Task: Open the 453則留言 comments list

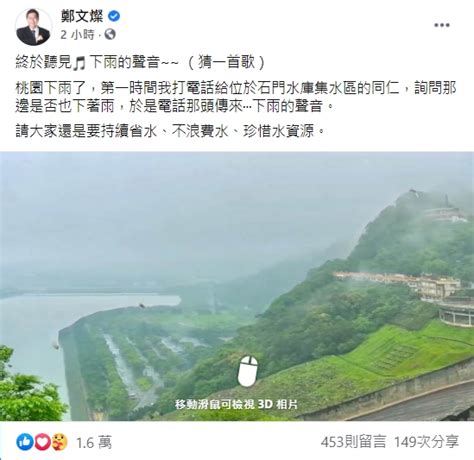Action: (353, 442)
